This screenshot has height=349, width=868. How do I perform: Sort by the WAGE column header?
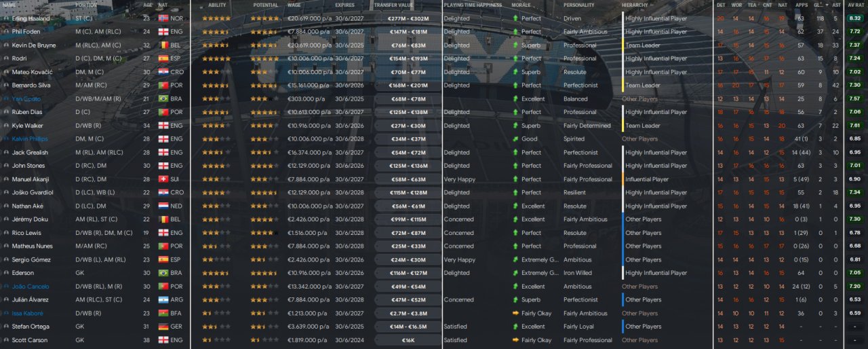294,5
